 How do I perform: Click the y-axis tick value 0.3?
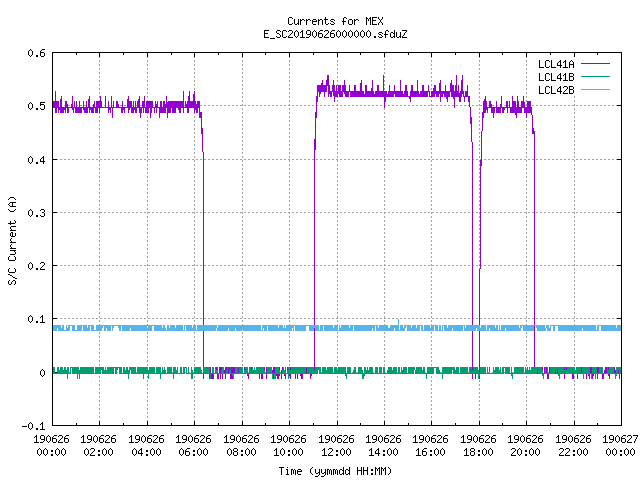click(36, 213)
